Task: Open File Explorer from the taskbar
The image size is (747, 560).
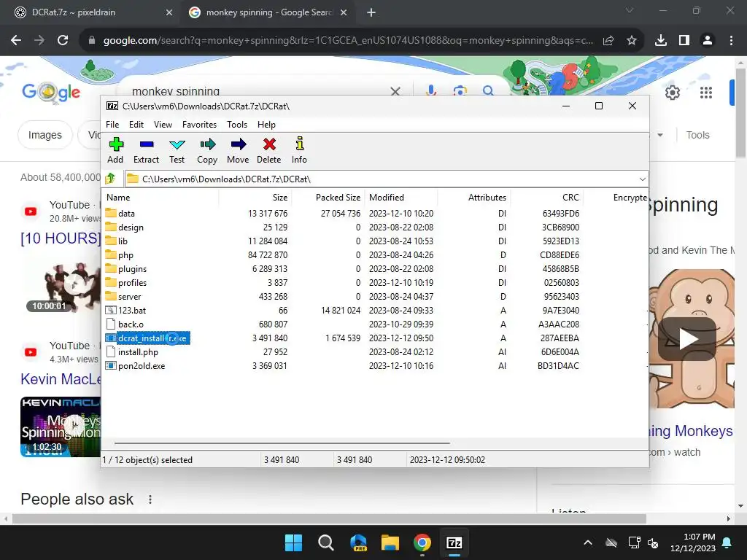Action: coord(390,542)
